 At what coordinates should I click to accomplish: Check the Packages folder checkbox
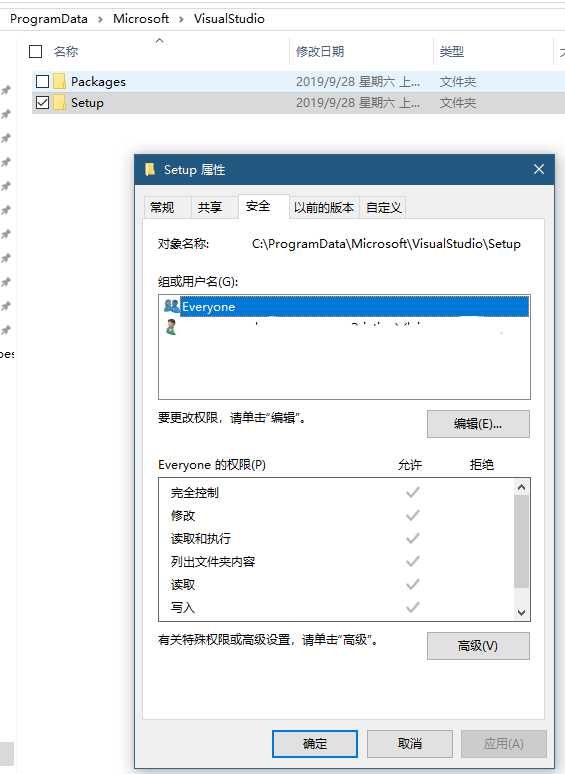tap(42, 81)
